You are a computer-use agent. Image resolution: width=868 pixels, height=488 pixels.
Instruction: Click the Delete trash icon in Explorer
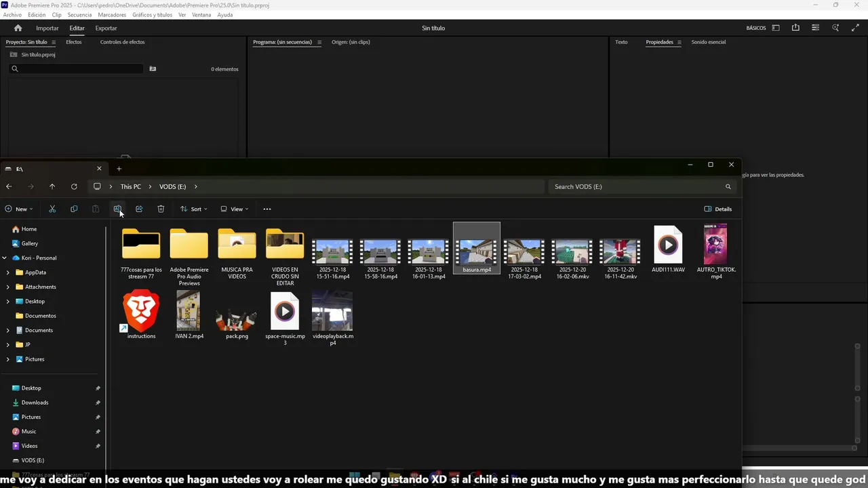(x=161, y=209)
